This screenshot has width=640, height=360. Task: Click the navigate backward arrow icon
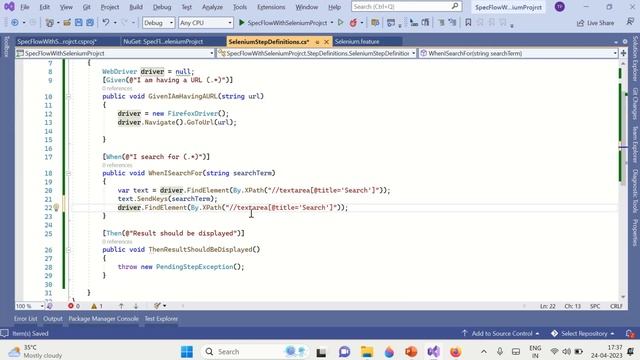tap(15, 23)
